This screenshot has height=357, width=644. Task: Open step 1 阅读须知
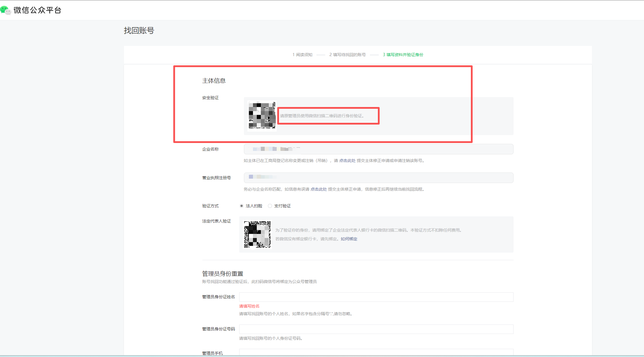pos(302,55)
